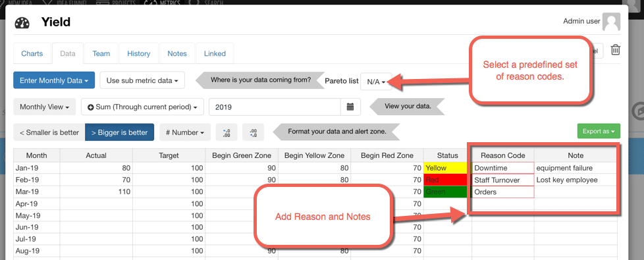Switch to the Charts tab
This screenshot has width=644, height=260.
pyautogui.click(x=32, y=53)
